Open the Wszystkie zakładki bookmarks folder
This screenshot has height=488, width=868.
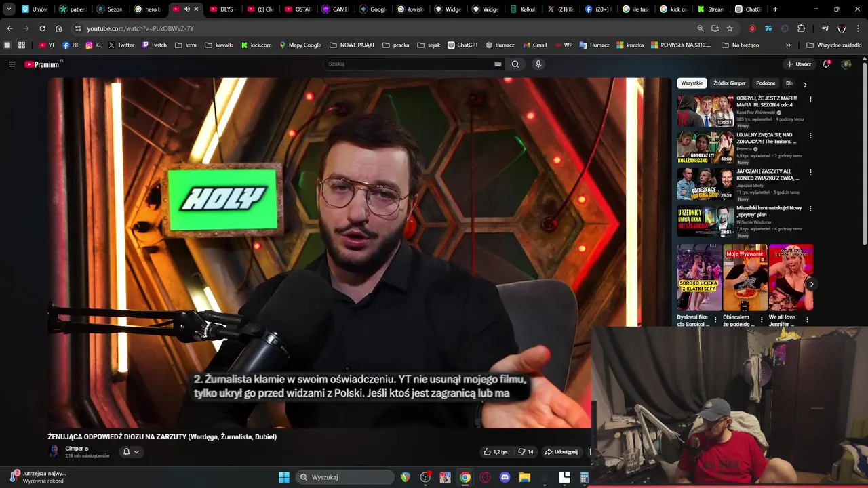click(x=833, y=45)
